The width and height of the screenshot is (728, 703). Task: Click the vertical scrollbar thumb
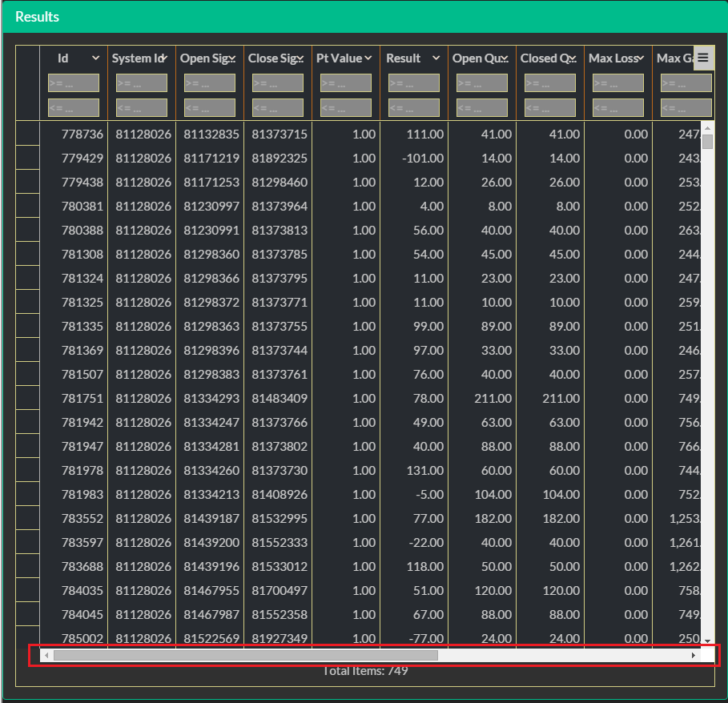tap(707, 142)
